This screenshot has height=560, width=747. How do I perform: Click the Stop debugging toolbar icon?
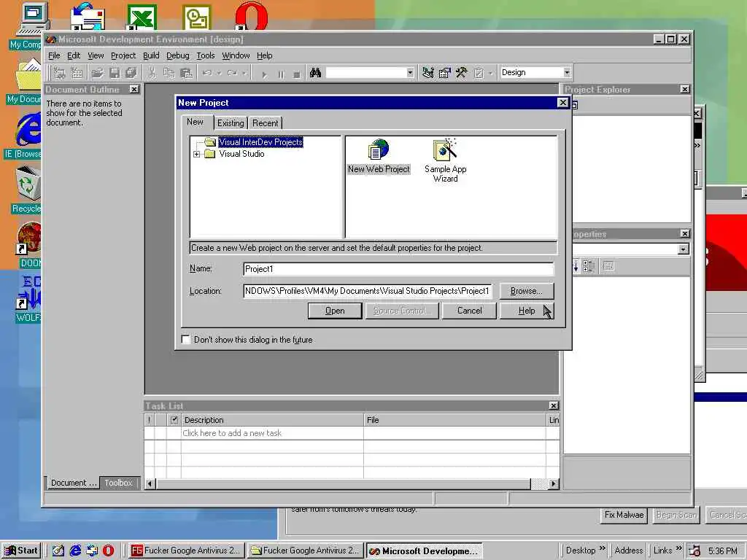tap(297, 74)
